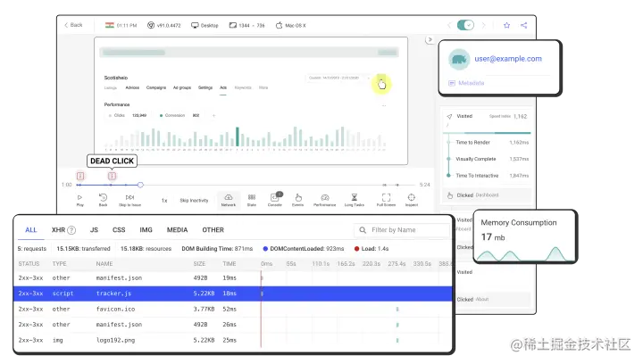This screenshot has width=643, height=364.
Task: Toggle the autoplay switch in top bar
Action: pyautogui.click(x=465, y=25)
